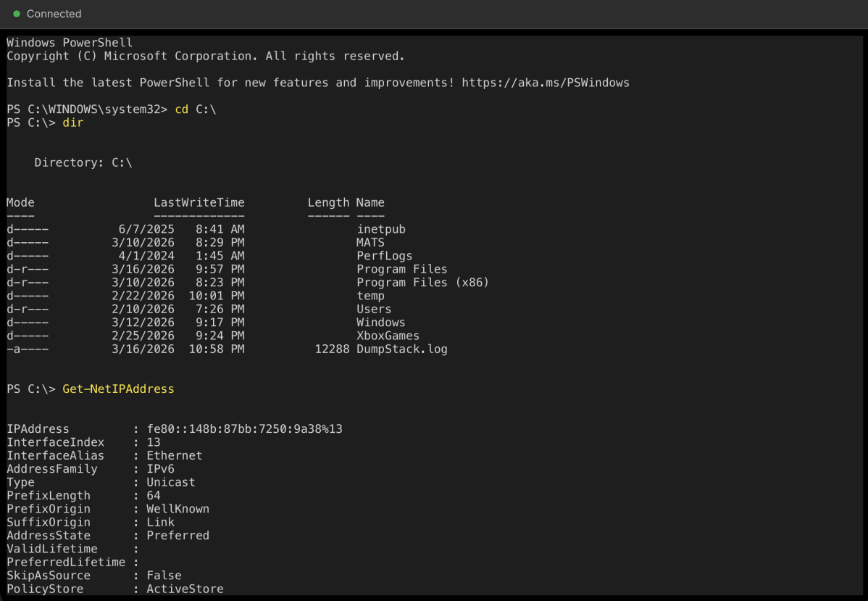Select the temp folder in the listing
This screenshot has width=868, height=601.
click(370, 295)
